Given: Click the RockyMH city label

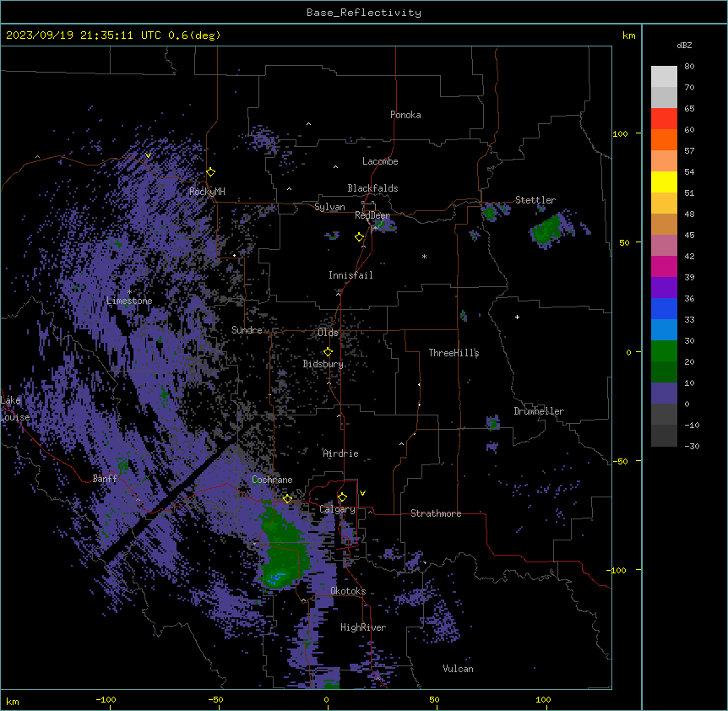Looking at the screenshot, I should [x=207, y=191].
